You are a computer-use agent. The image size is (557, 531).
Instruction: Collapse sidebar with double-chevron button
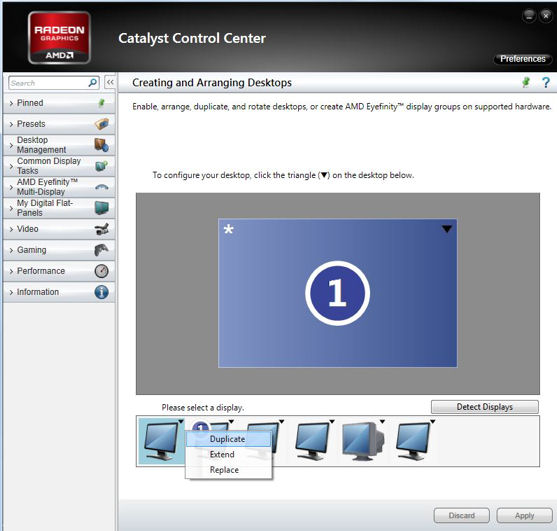point(110,82)
